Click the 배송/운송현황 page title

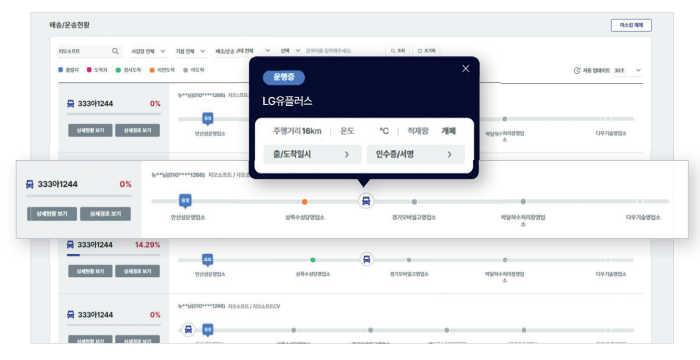(x=70, y=25)
